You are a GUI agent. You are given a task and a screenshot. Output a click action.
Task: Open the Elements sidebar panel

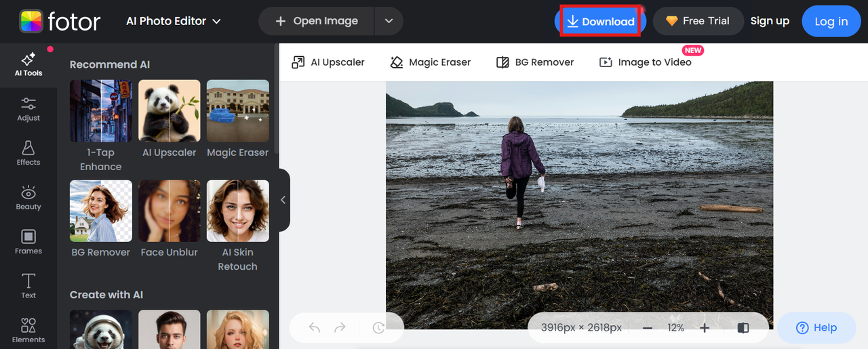click(x=28, y=331)
